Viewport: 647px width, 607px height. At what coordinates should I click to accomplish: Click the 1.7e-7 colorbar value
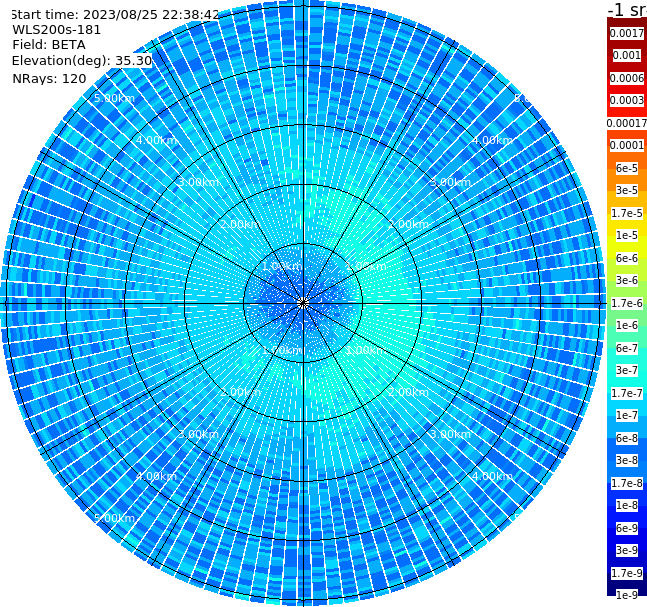(627, 393)
